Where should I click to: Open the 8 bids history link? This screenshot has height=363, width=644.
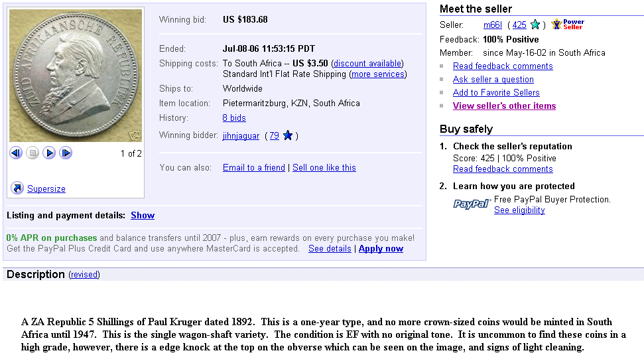[234, 118]
